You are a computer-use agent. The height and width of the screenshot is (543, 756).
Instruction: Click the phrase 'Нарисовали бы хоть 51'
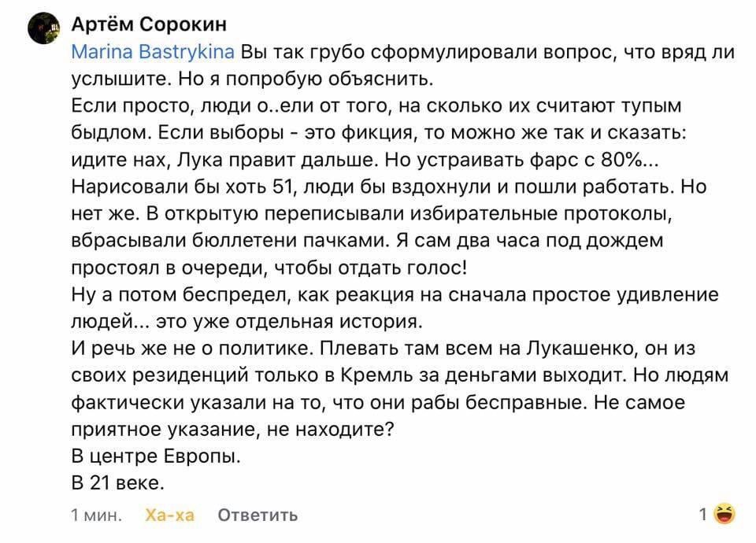(x=183, y=186)
